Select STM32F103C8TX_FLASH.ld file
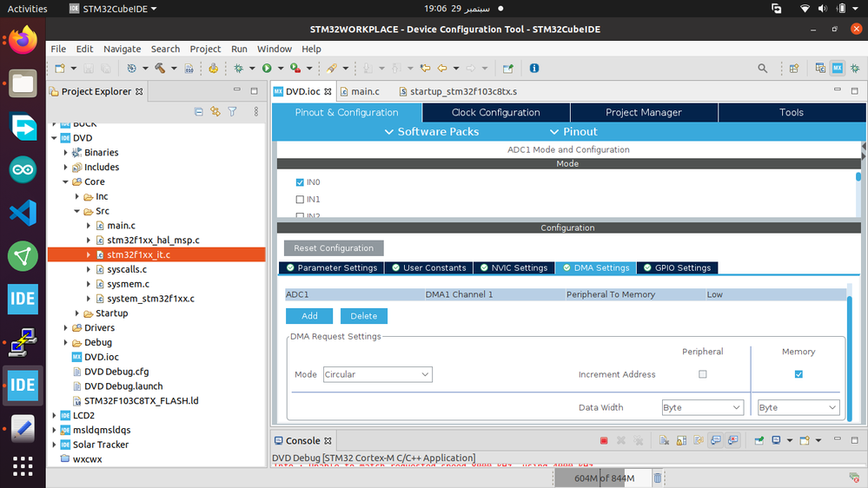The image size is (868, 488). 141,400
